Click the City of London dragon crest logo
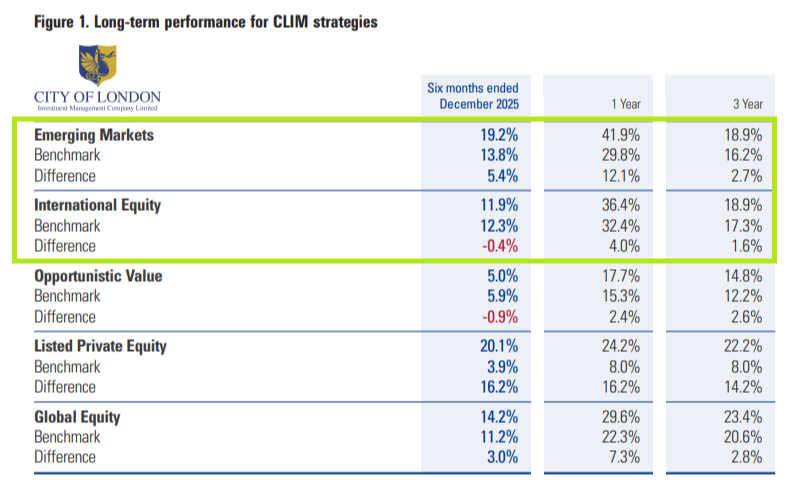This screenshot has width=792, height=483. click(97, 66)
